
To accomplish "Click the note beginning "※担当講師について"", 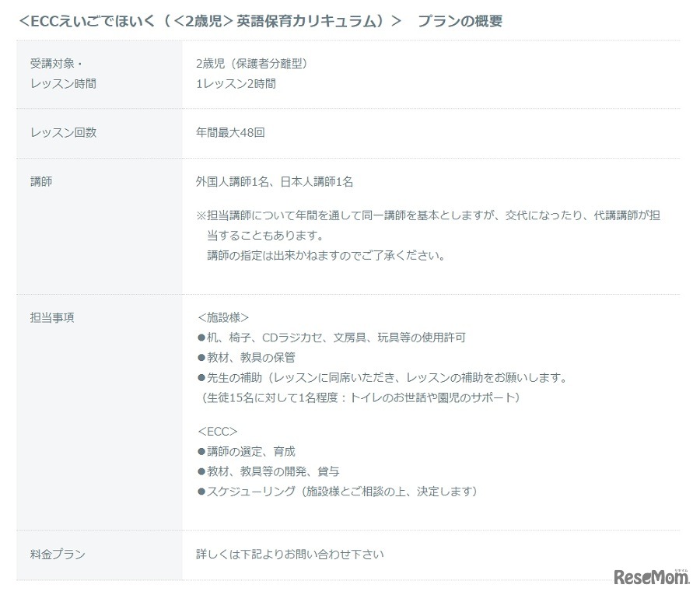I will 428,215.
